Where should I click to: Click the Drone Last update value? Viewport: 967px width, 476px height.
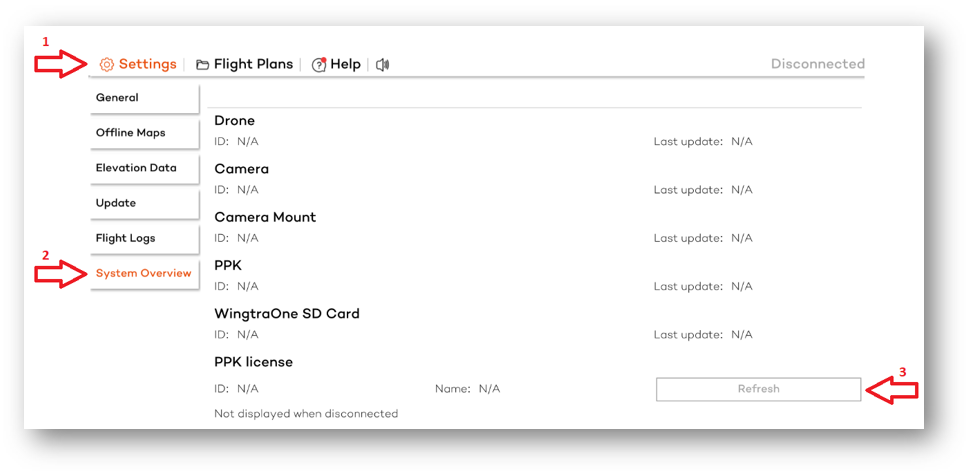741,142
